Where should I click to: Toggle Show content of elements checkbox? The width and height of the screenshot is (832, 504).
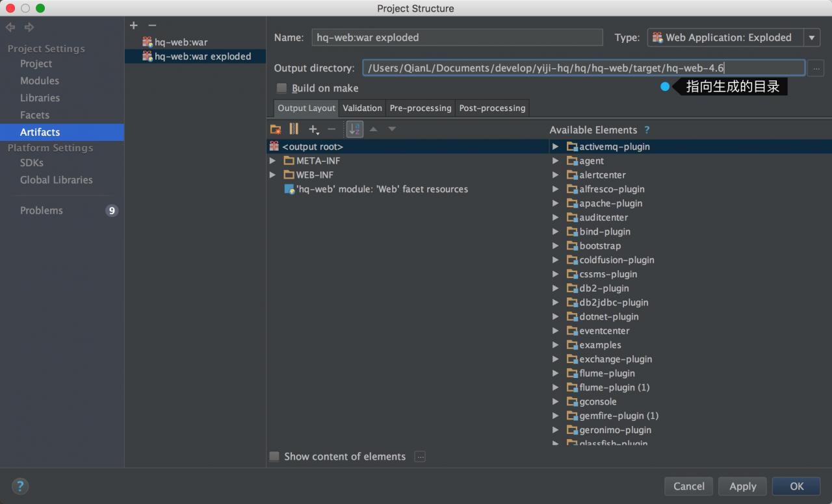tap(274, 457)
